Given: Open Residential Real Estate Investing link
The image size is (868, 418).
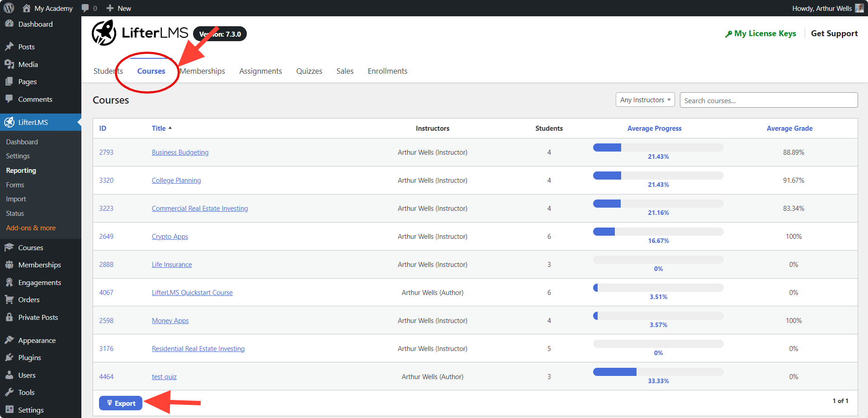Looking at the screenshot, I should click(198, 349).
